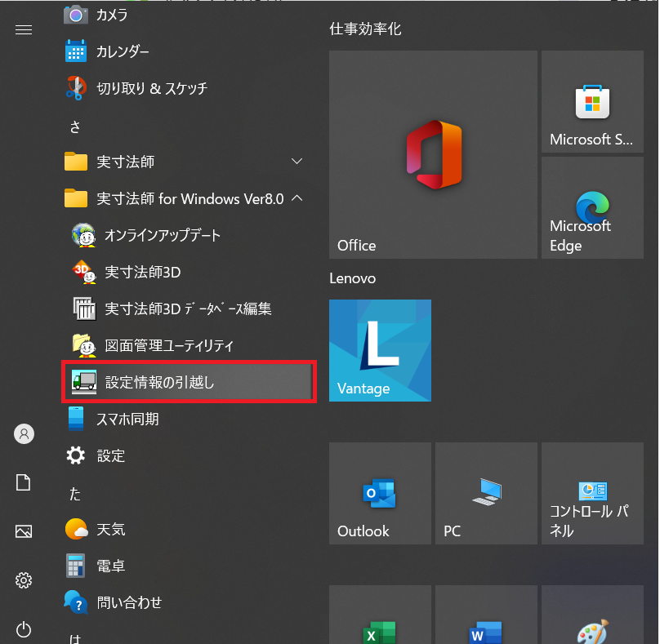Open the user account icon

coord(24,433)
